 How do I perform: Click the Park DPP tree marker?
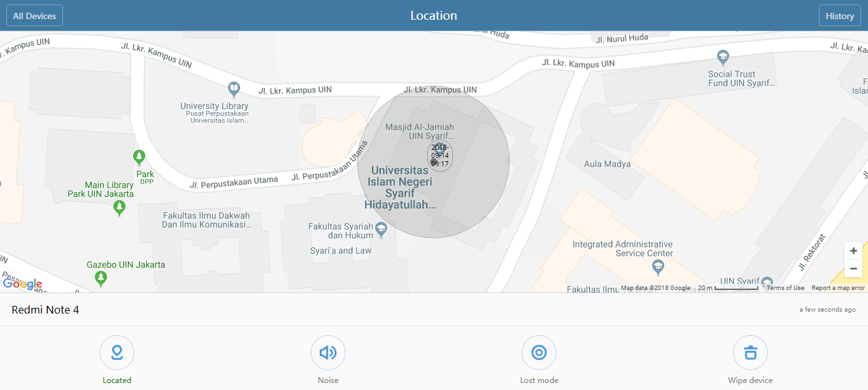pyautogui.click(x=139, y=156)
